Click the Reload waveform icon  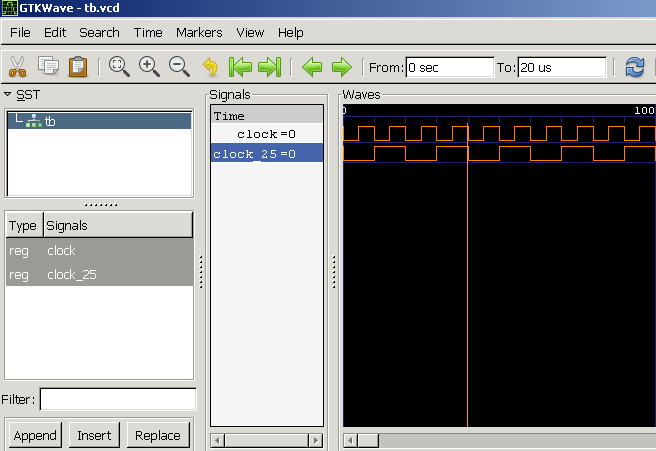(x=635, y=67)
